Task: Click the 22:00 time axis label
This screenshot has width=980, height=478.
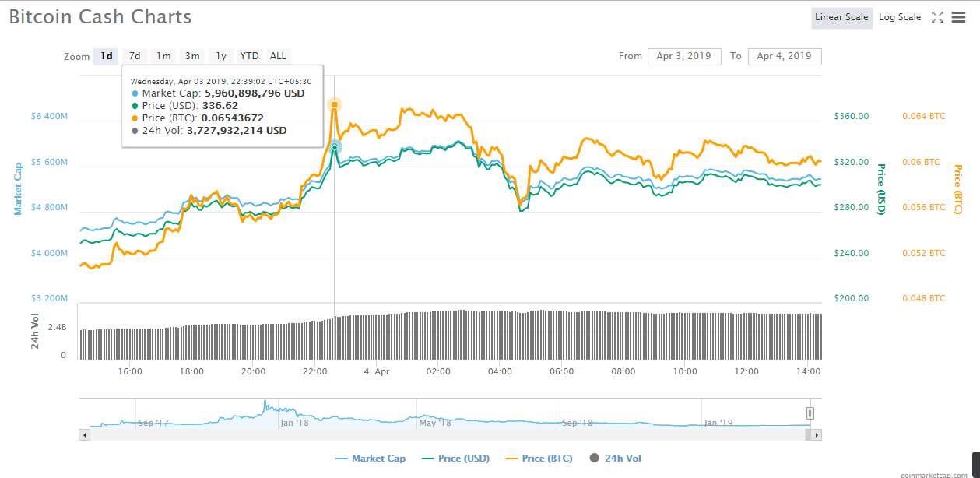Action: pyautogui.click(x=314, y=371)
